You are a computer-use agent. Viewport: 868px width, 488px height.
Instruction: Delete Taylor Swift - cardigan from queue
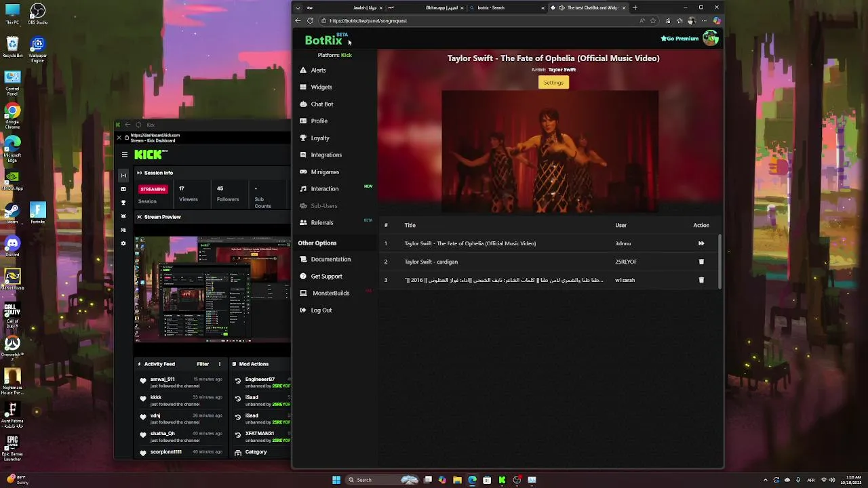pyautogui.click(x=701, y=262)
